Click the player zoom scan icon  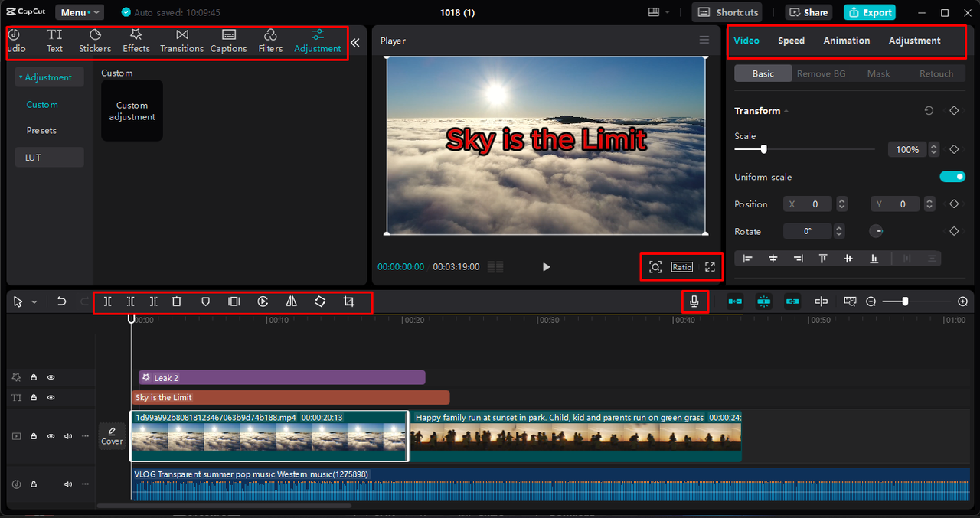(655, 266)
